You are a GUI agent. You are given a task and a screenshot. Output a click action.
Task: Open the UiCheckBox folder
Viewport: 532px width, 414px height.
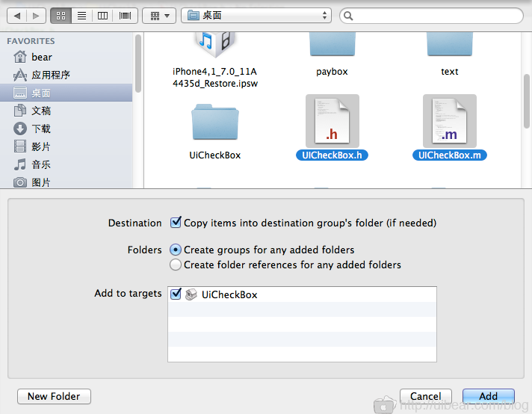[x=215, y=123]
